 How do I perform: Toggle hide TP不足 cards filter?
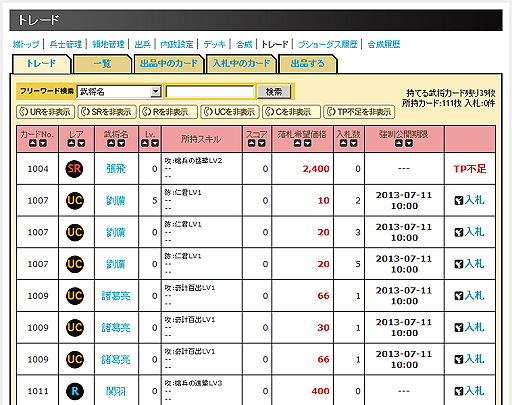click(x=359, y=112)
